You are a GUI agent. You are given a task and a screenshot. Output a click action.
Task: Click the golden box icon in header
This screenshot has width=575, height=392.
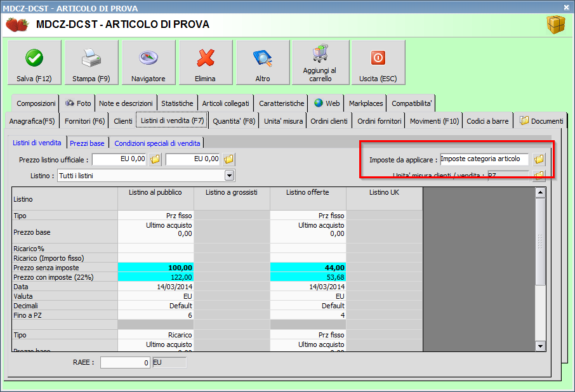(556, 25)
